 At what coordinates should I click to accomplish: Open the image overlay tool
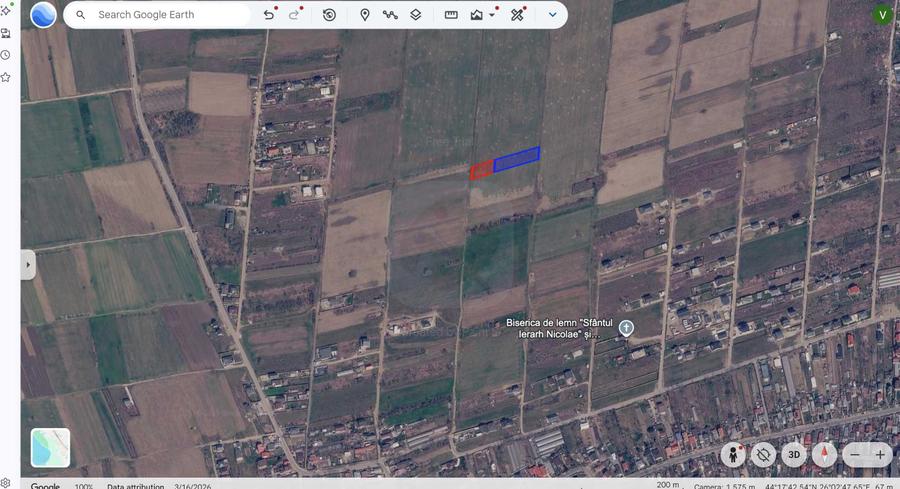coord(476,15)
